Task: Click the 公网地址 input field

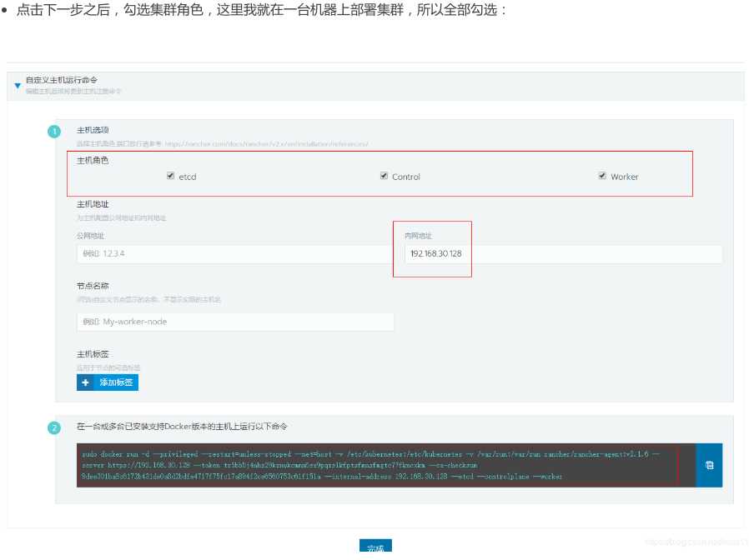Action: click(x=234, y=254)
